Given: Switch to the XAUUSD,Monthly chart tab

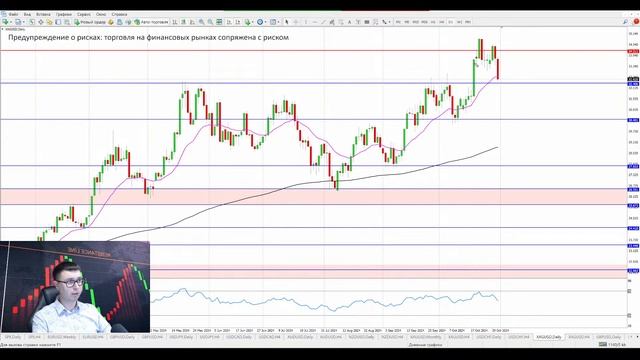Looking at the screenshot, I should coord(426,337).
